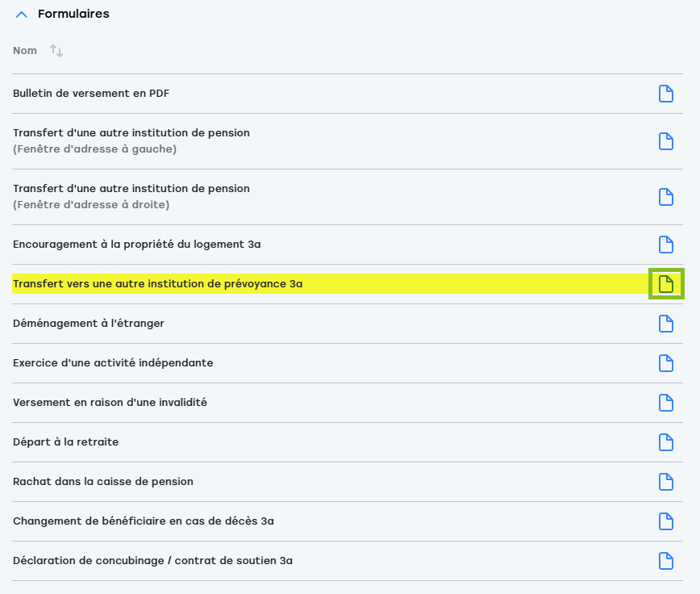Image resolution: width=700 pixels, height=594 pixels.
Task: Open document icon for Déménagement à l'étranger
Action: coord(666,324)
